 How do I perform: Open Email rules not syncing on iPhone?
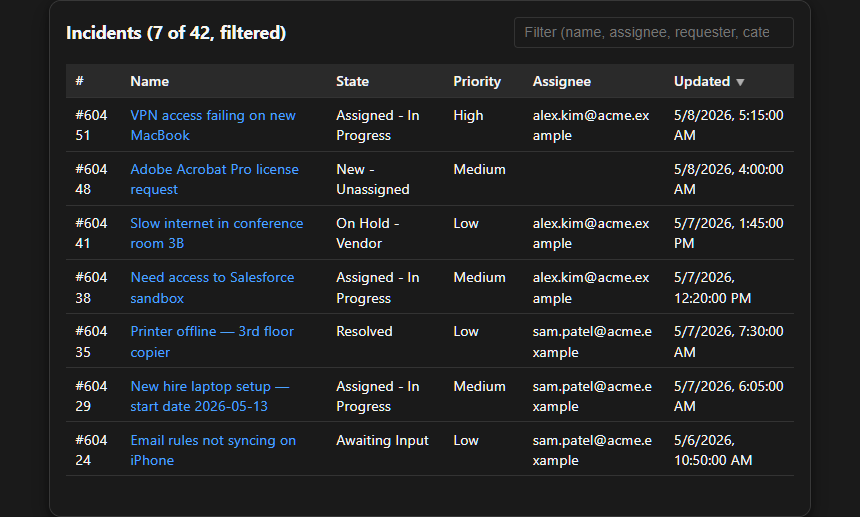click(x=213, y=450)
